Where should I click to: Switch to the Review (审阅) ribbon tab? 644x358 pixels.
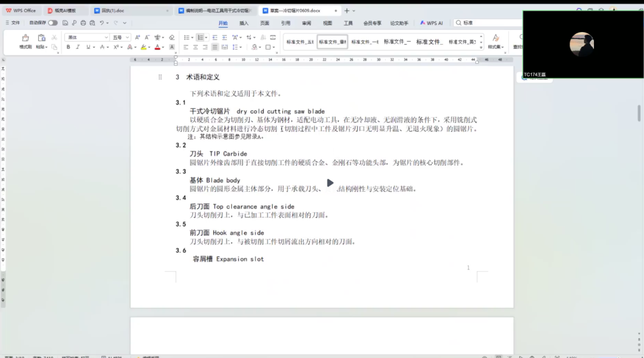click(x=306, y=23)
